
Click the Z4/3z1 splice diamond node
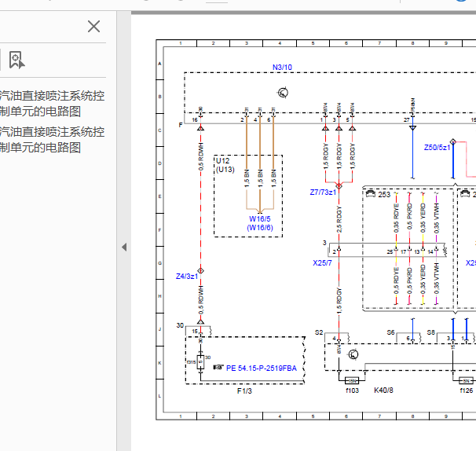coord(200,270)
